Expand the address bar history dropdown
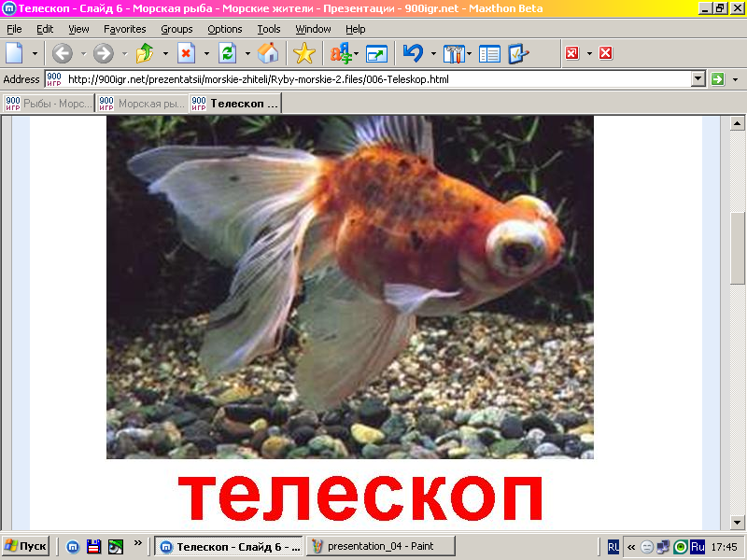The image size is (747, 560). click(698, 79)
